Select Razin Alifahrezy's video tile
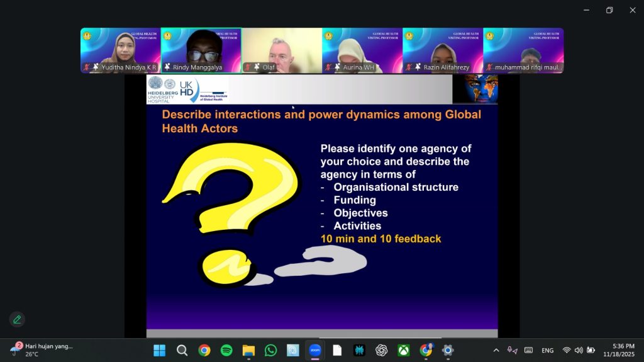Image resolution: width=644 pixels, height=362 pixels. [x=443, y=50]
